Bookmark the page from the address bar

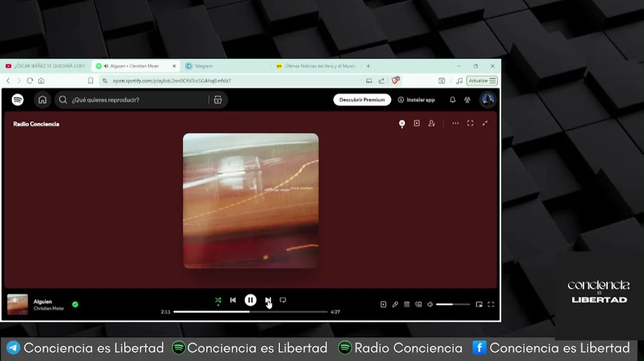91,81
